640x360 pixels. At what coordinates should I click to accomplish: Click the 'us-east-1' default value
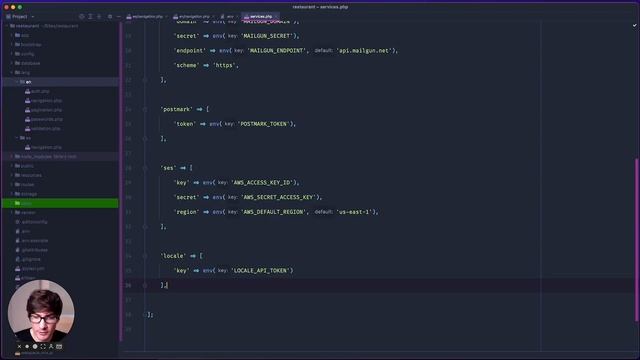coord(354,212)
